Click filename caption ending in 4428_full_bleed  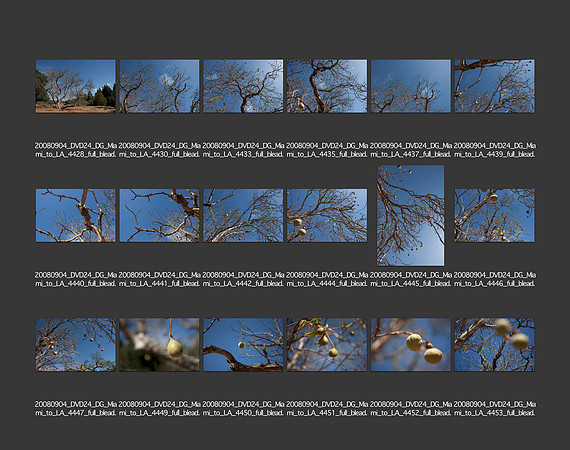click(76, 150)
